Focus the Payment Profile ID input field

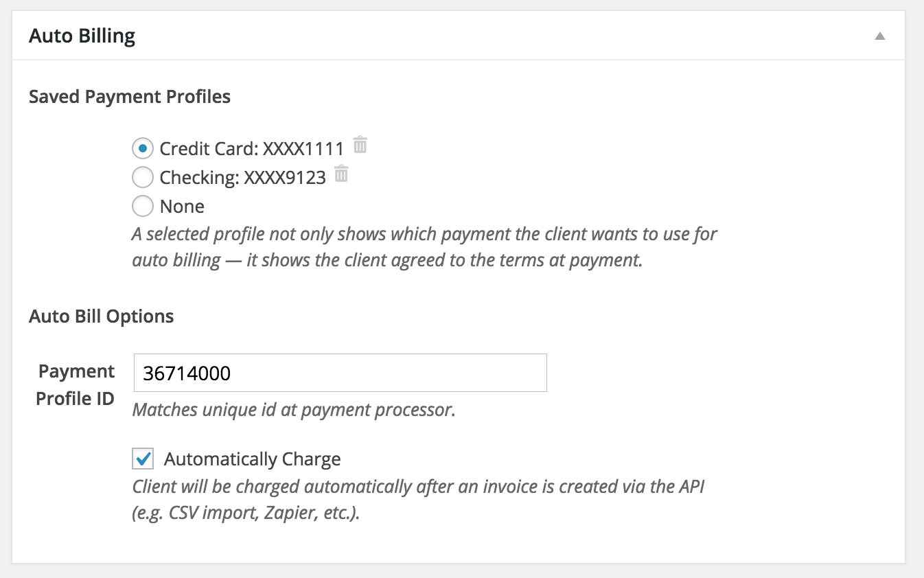[340, 373]
